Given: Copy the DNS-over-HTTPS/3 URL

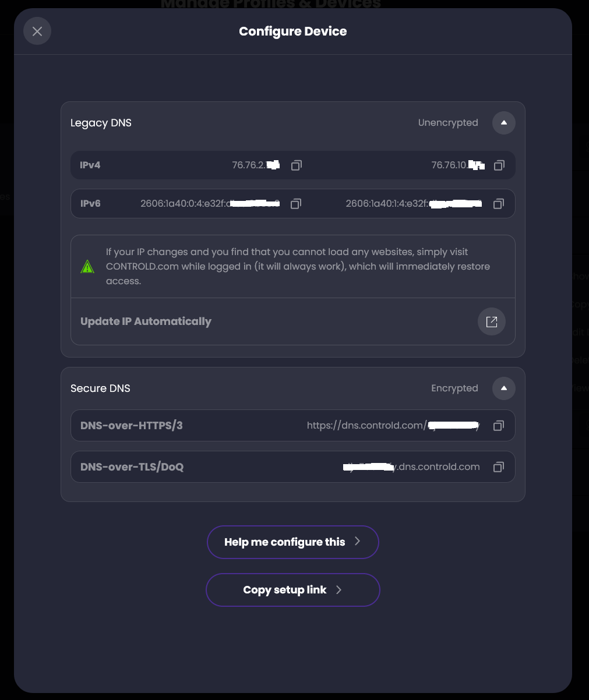Looking at the screenshot, I should click(x=499, y=426).
